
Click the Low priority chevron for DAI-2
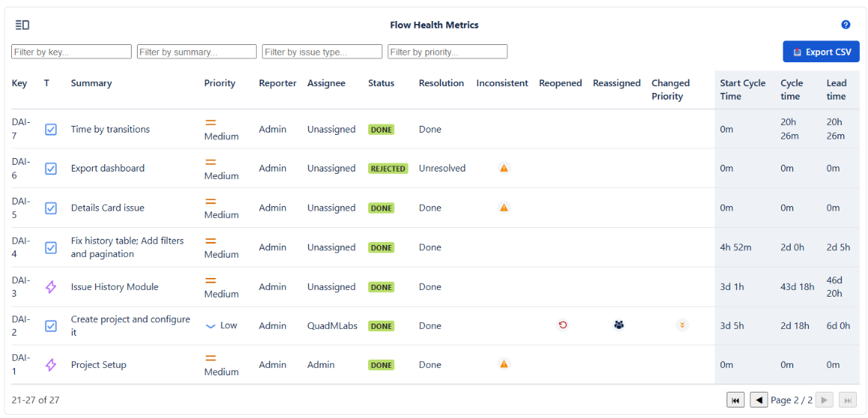pos(210,326)
